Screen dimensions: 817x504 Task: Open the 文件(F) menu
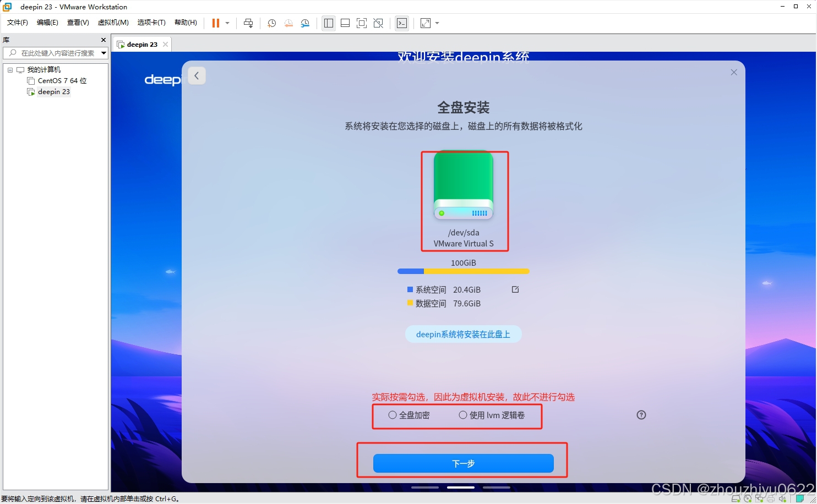18,23
